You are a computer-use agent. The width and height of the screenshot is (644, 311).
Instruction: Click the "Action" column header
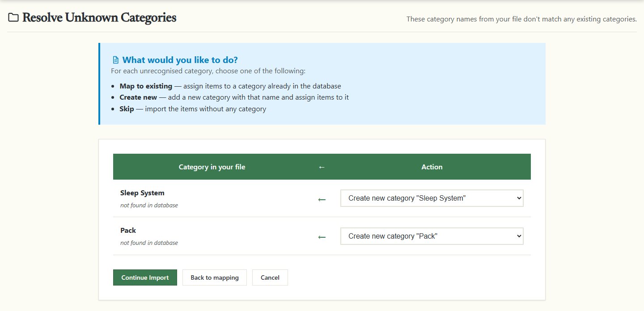(x=432, y=167)
